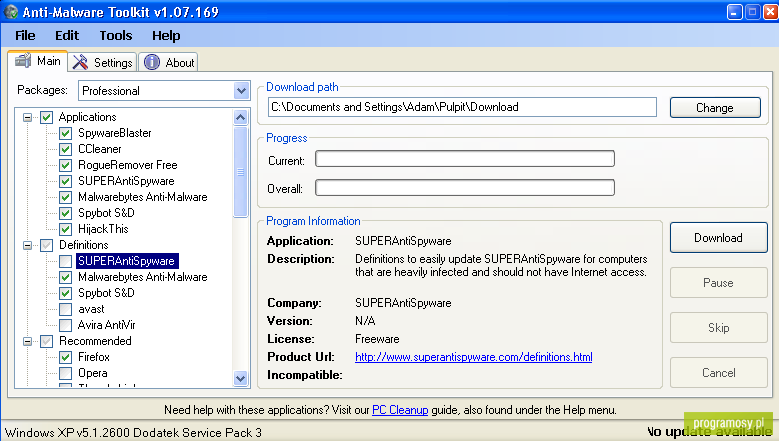This screenshot has width=779, height=441.
Task: Select the avast tree item
Action: [x=91, y=309]
